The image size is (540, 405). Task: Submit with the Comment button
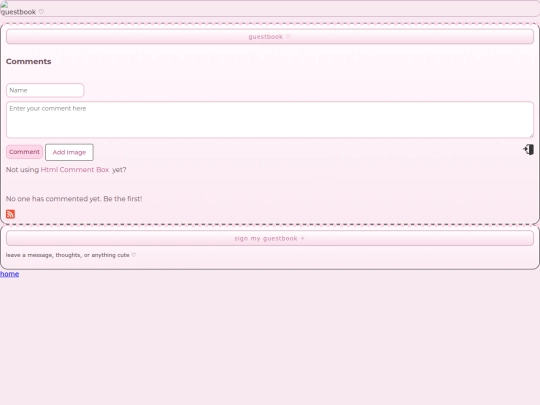coord(24,152)
